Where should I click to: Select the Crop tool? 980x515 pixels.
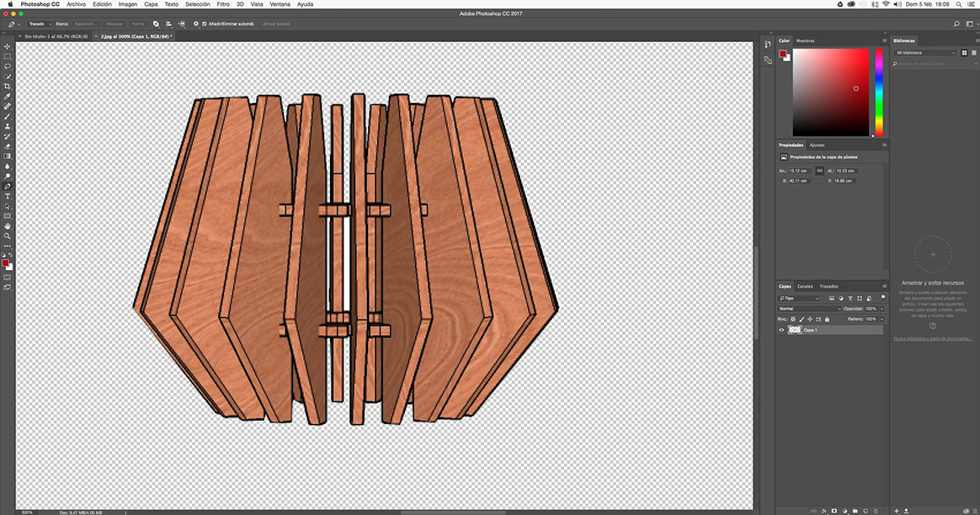coord(8,87)
